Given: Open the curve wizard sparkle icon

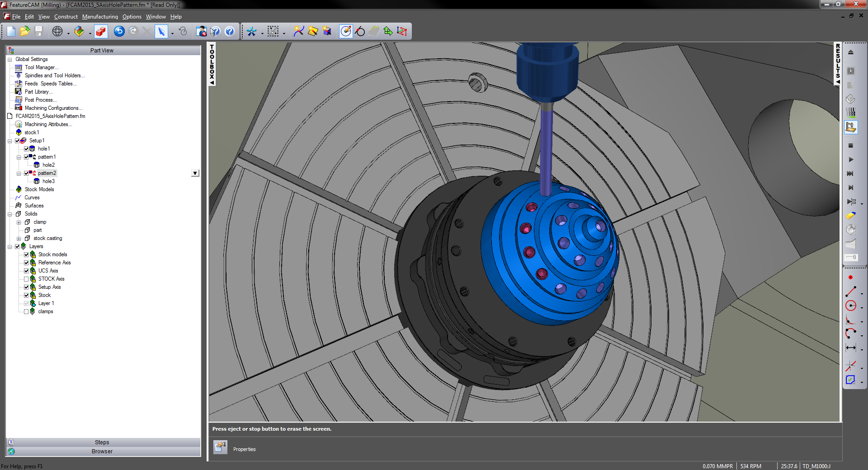Looking at the screenshot, I should [x=299, y=31].
